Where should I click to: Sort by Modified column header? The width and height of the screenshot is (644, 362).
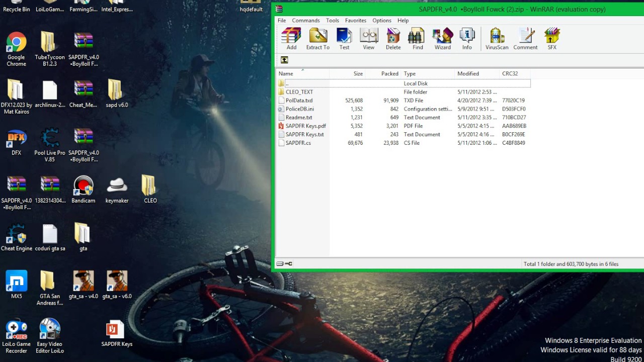click(x=477, y=73)
